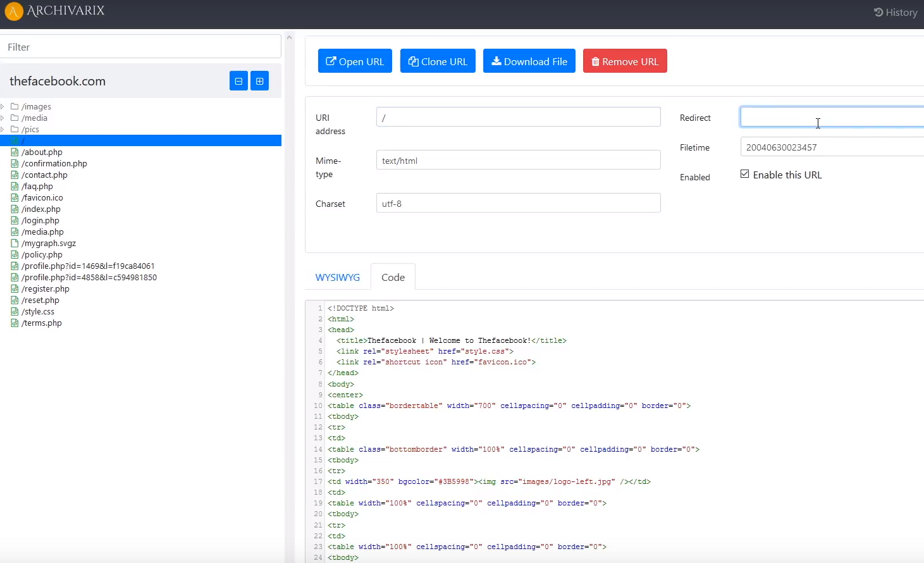Click the /mygraph.svgz blank file icon
Viewport: 924px width, 563px height.
15,243
